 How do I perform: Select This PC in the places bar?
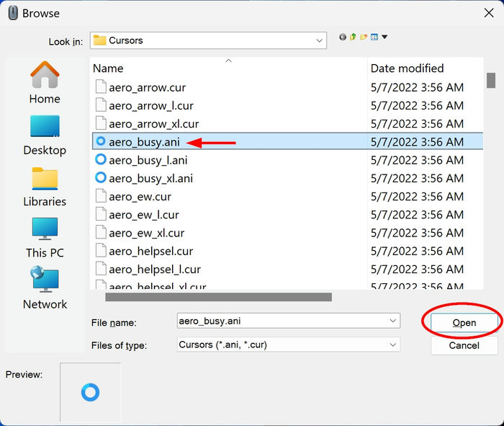[45, 238]
